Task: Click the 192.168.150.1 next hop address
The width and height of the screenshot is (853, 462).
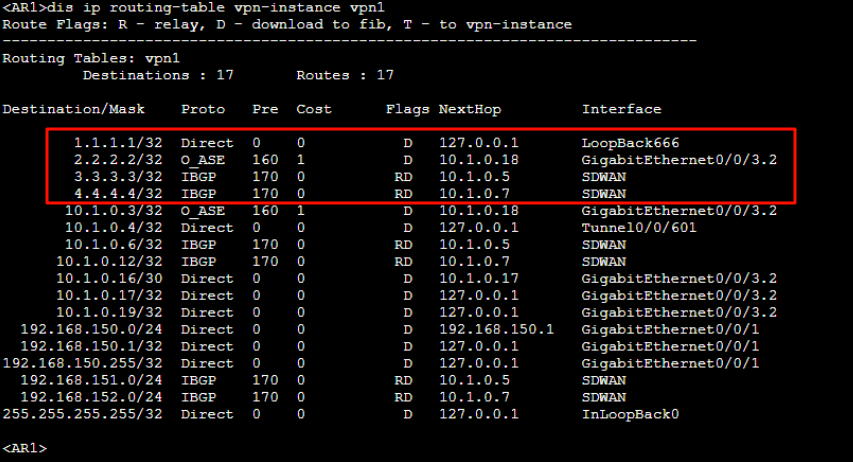Action: tap(497, 329)
